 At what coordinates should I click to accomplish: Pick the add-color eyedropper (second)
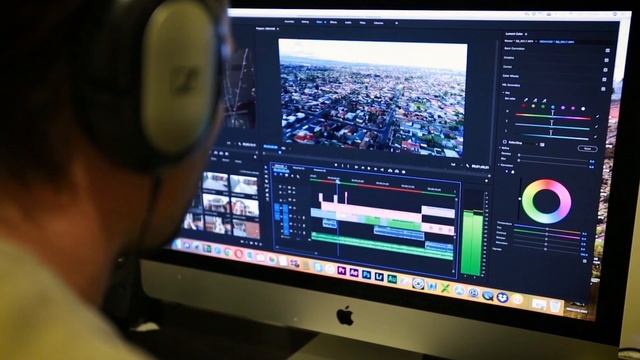point(535,100)
